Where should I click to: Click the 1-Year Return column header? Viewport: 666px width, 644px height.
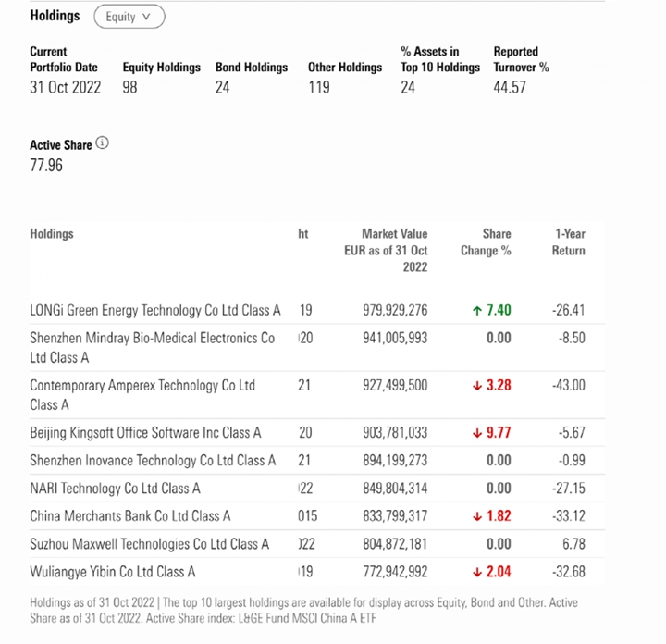click(x=568, y=242)
